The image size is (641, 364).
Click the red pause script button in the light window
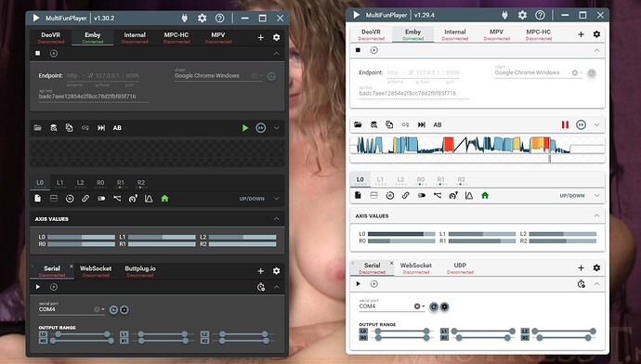coord(565,124)
